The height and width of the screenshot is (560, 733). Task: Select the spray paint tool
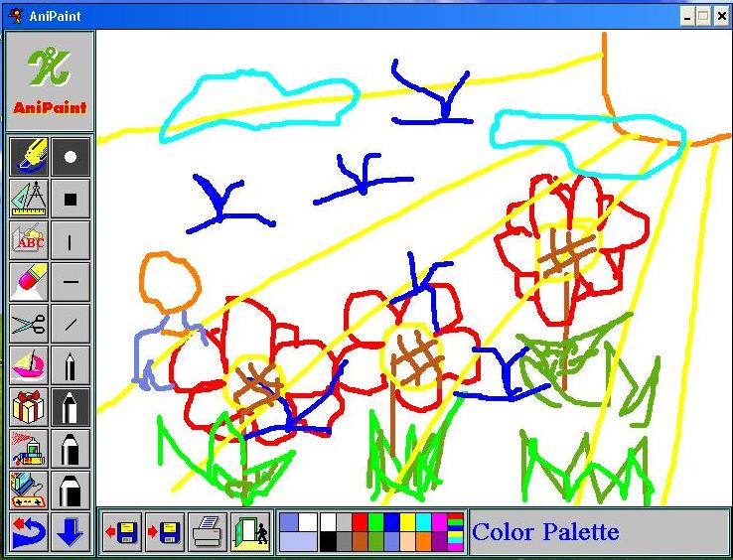coord(29,449)
